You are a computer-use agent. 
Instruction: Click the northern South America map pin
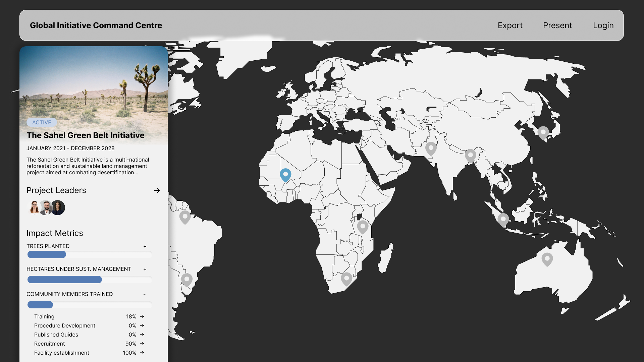(185, 217)
